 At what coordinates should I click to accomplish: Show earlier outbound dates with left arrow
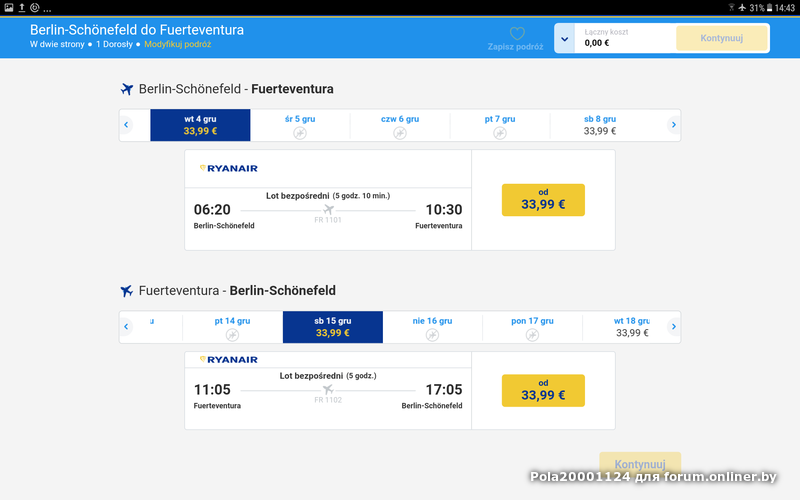pos(127,125)
